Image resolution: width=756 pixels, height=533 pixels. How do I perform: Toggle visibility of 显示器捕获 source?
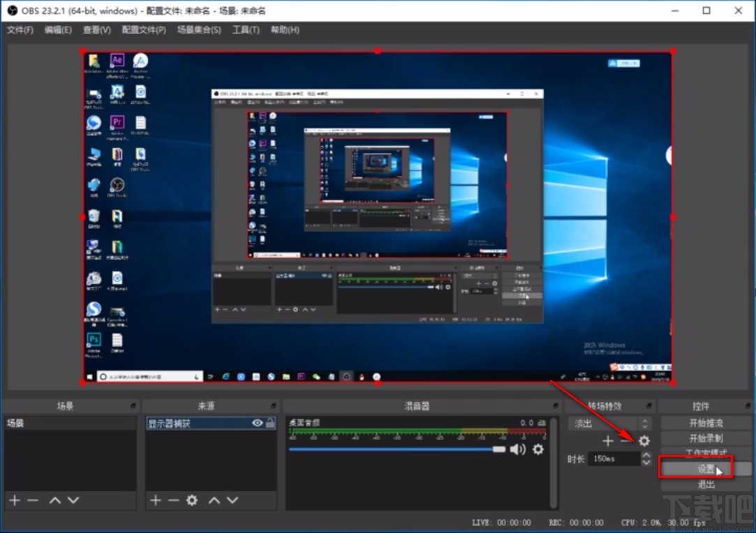(x=256, y=423)
